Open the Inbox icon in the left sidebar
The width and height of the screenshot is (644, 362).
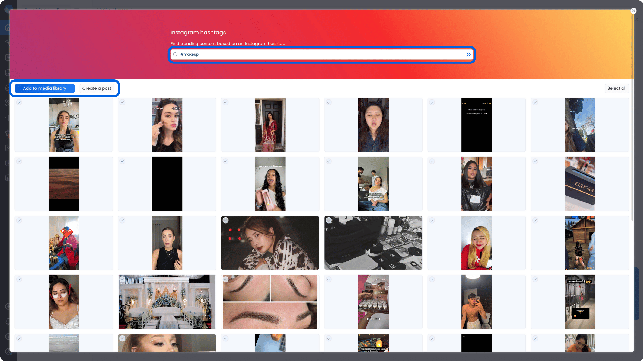(8, 88)
